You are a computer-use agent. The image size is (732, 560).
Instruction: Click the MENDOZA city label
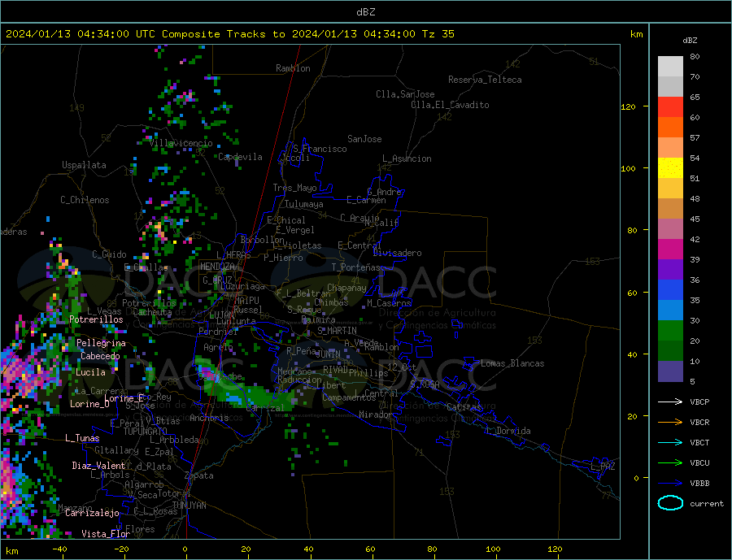(217, 266)
